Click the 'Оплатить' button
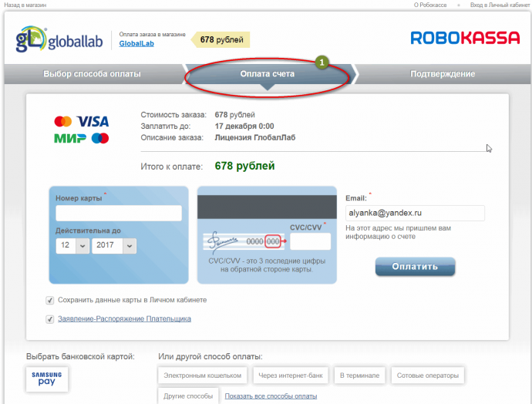Viewport: 532px width, 404px height. pyautogui.click(x=415, y=266)
